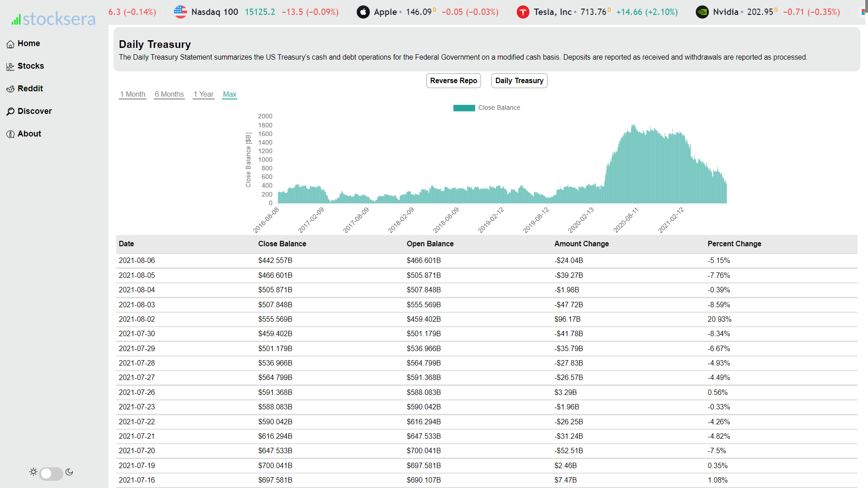The height and width of the screenshot is (488, 868).
Task: Click the stocksera logo
Action: pyautogui.click(x=53, y=19)
